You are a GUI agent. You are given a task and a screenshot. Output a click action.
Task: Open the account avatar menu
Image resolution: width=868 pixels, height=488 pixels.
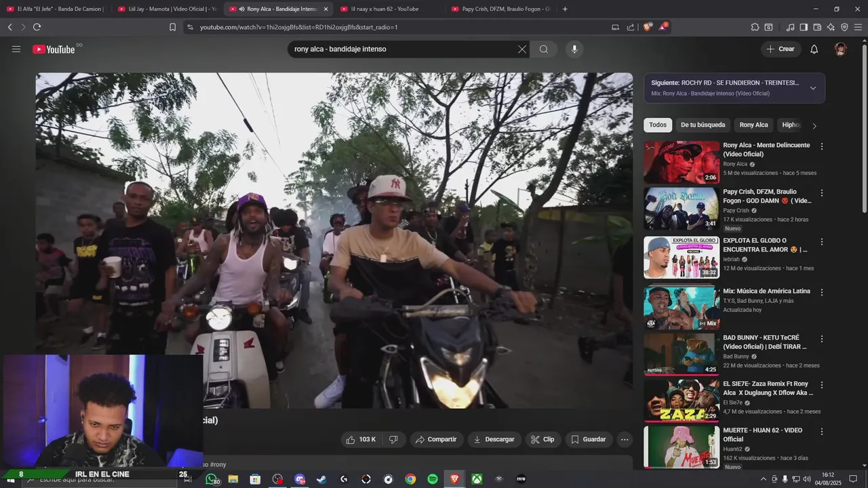(841, 49)
